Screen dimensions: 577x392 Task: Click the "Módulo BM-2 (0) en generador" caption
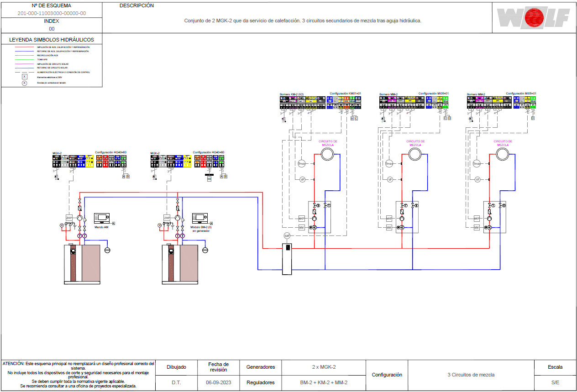(200, 229)
